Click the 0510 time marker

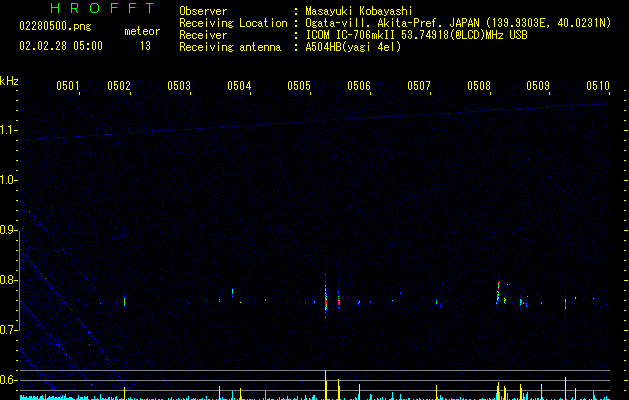(x=598, y=85)
